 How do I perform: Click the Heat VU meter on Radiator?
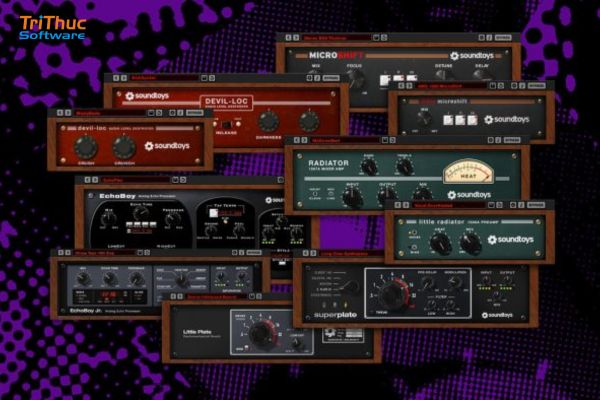[468, 171]
